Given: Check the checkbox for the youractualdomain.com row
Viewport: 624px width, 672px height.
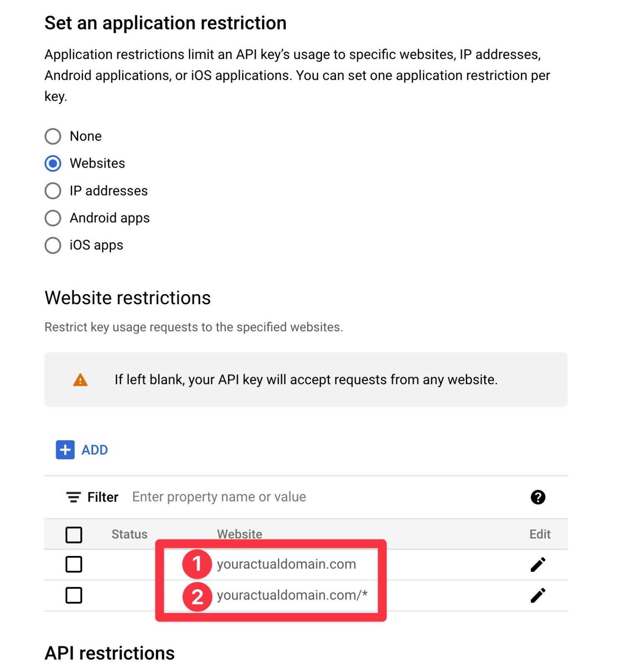Looking at the screenshot, I should [x=73, y=564].
